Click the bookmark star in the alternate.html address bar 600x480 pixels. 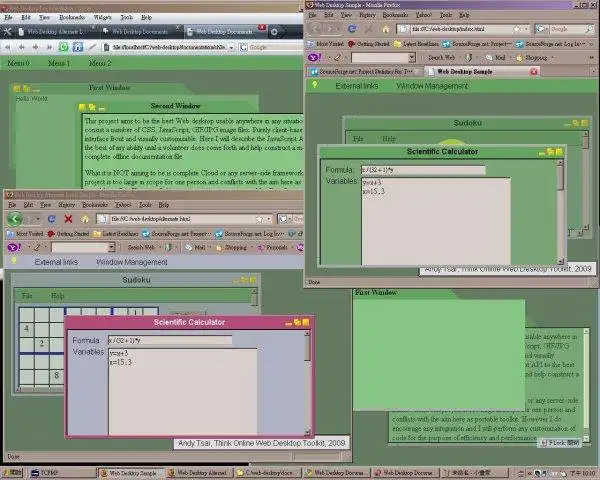(260, 219)
